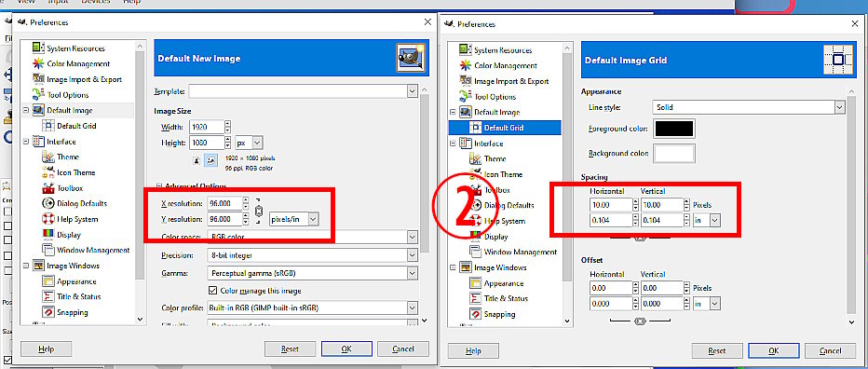Select Toolbox icon in left Preferences window
868x369 pixels.
(x=48, y=188)
